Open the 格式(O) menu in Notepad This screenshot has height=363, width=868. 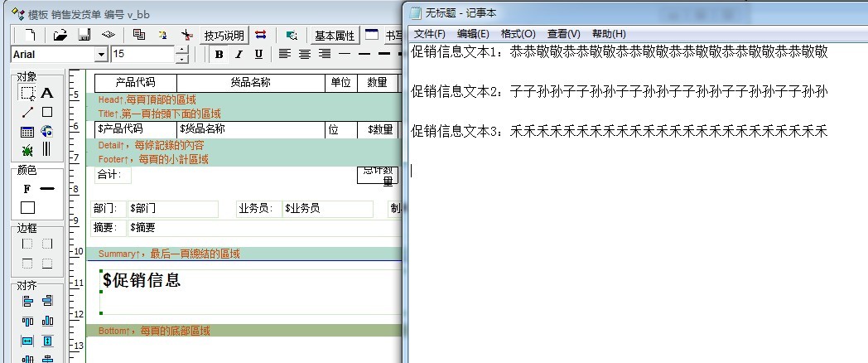518,33
